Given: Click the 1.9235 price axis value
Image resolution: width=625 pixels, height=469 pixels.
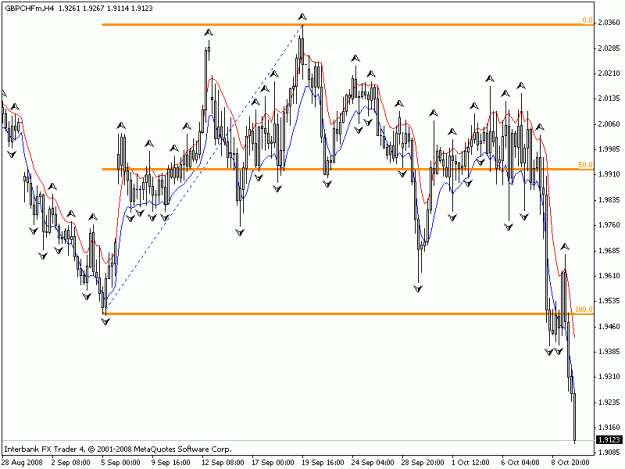Looking at the screenshot, I should [x=609, y=402].
